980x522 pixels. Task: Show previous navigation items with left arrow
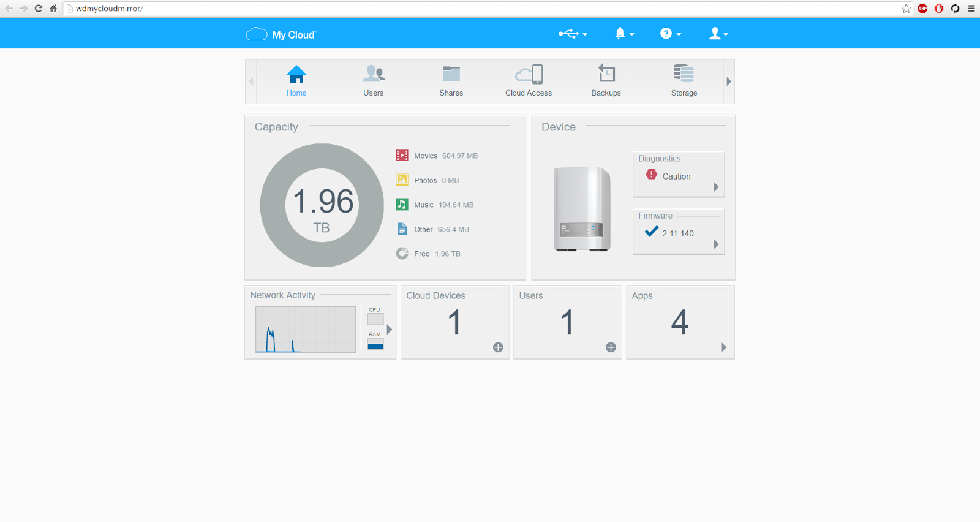251,81
